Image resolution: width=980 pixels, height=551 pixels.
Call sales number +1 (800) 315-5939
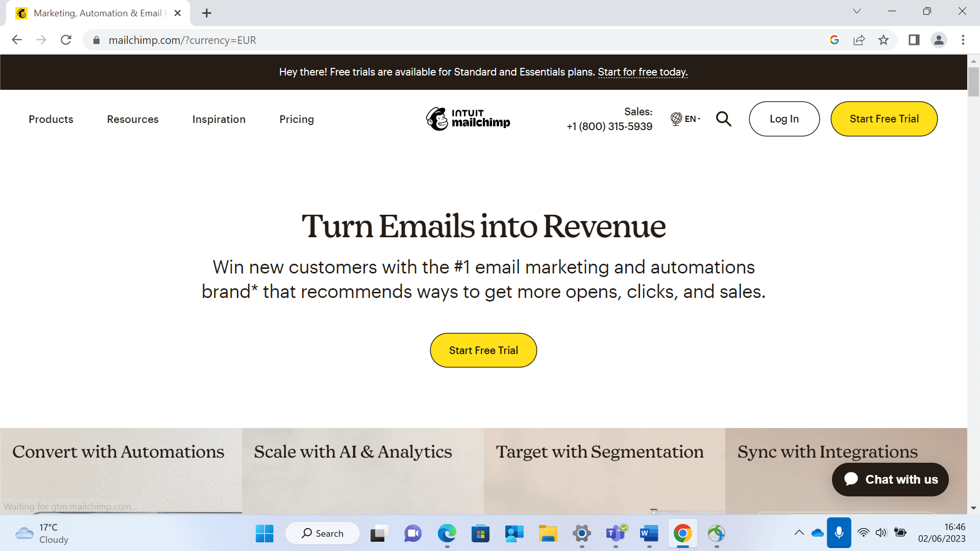(x=609, y=127)
